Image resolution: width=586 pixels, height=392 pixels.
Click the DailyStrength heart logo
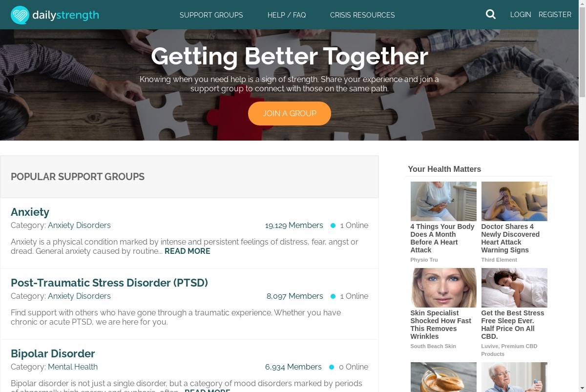(x=20, y=15)
